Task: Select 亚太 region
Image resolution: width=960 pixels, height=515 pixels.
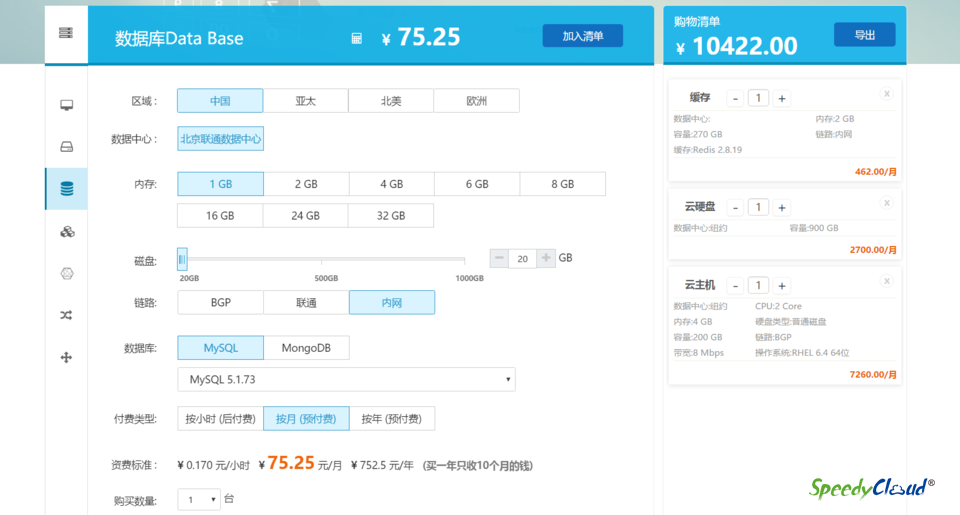Action: (x=306, y=101)
